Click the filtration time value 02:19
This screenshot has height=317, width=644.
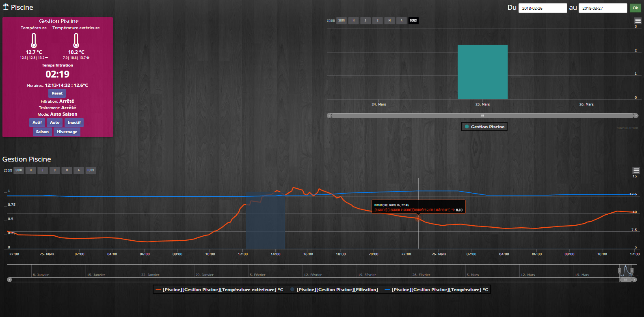tap(58, 74)
